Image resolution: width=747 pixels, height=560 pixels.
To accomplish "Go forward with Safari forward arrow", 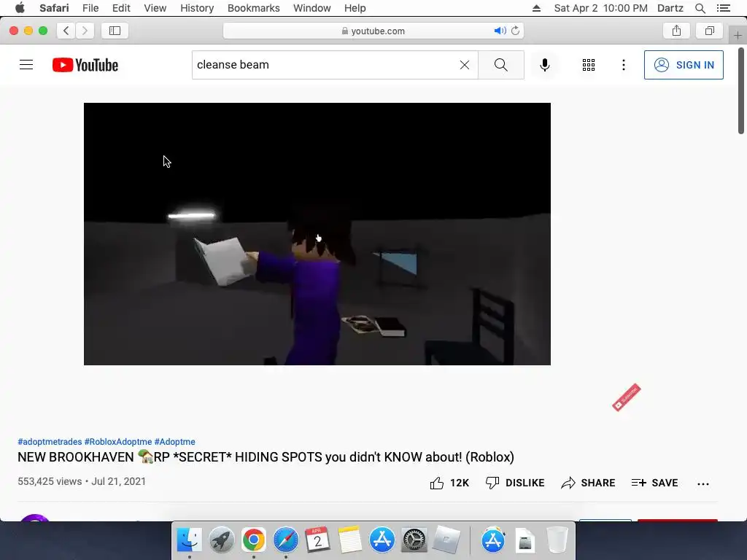I will pos(85,31).
